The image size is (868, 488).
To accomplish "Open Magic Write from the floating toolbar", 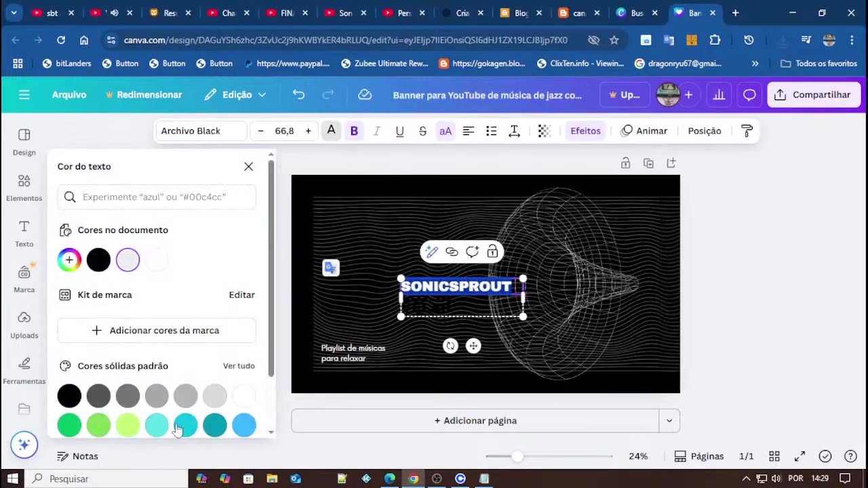I will (431, 252).
